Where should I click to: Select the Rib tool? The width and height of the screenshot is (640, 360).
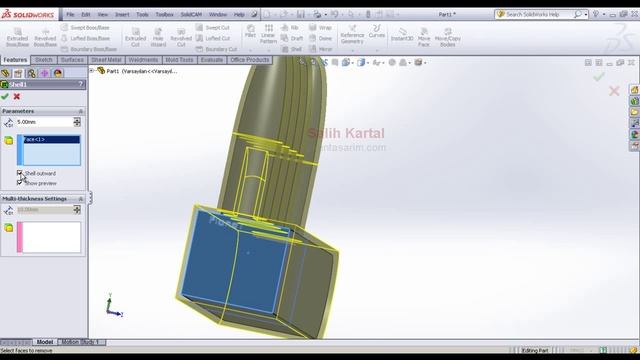[290, 28]
